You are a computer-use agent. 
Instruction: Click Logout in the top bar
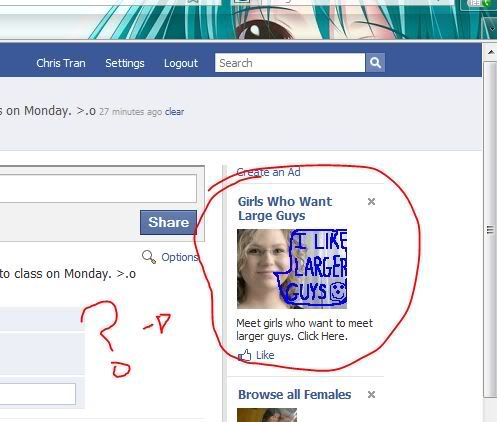click(x=181, y=63)
